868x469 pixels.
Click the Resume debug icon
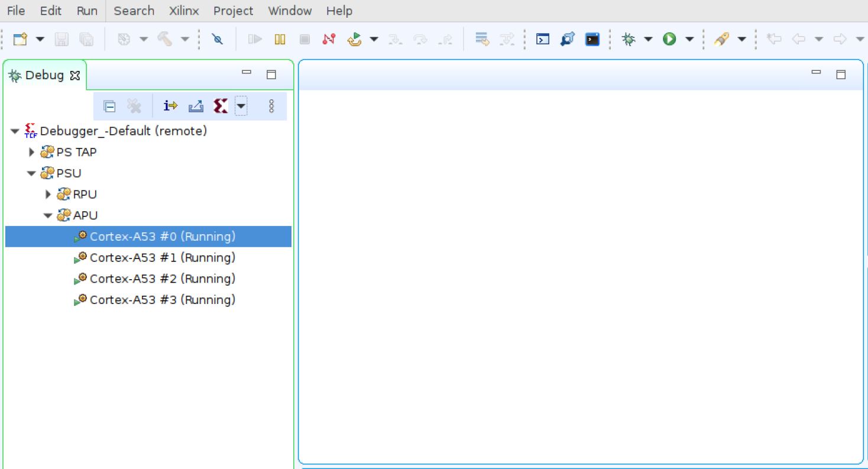[x=255, y=40]
